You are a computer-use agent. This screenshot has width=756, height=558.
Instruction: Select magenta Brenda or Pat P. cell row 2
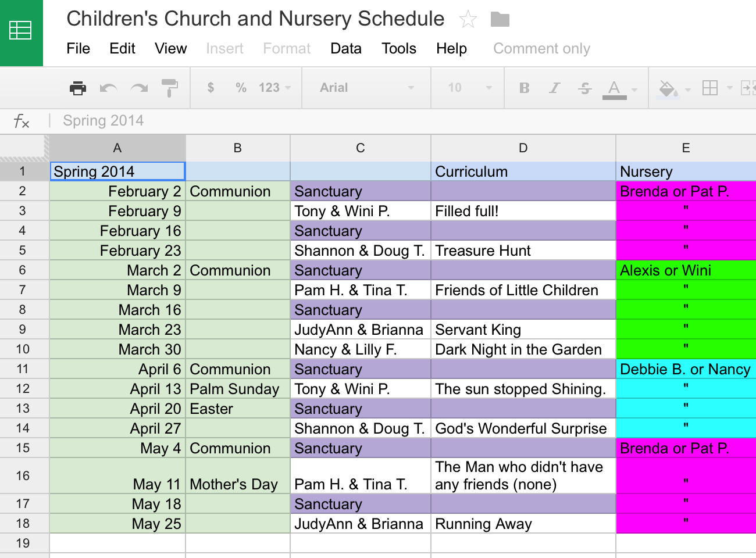coord(686,191)
